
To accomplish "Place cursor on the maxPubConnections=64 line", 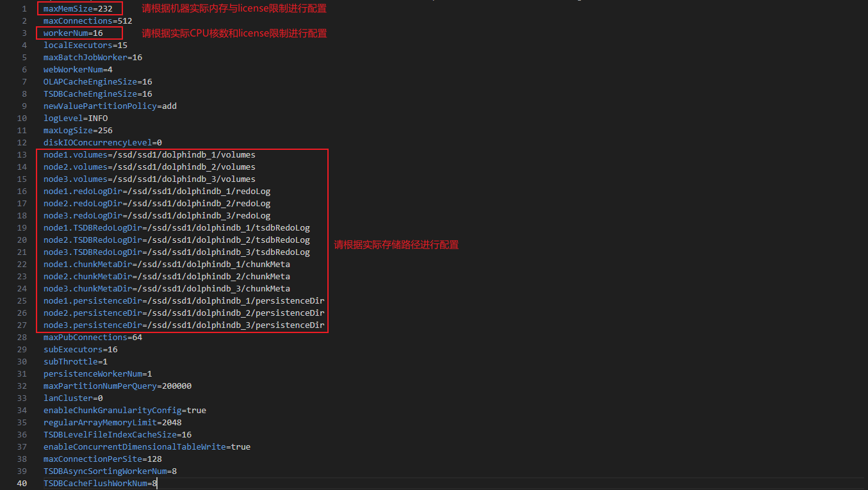I will [x=93, y=338].
